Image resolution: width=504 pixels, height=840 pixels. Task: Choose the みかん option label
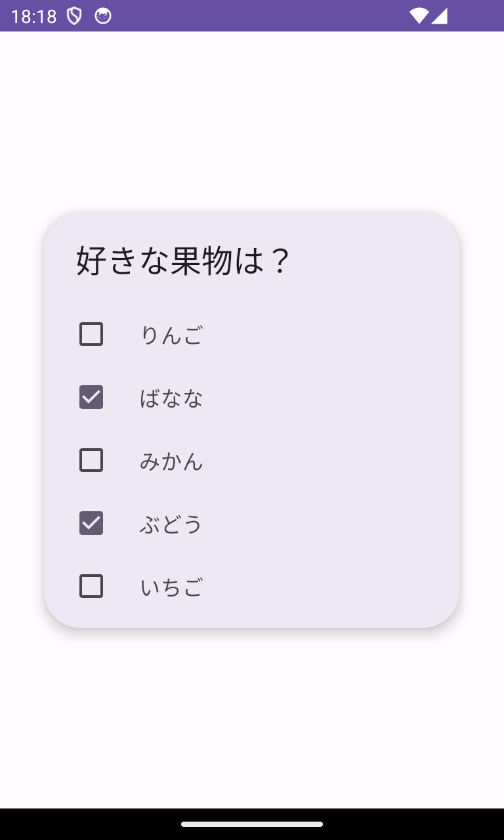(171, 461)
